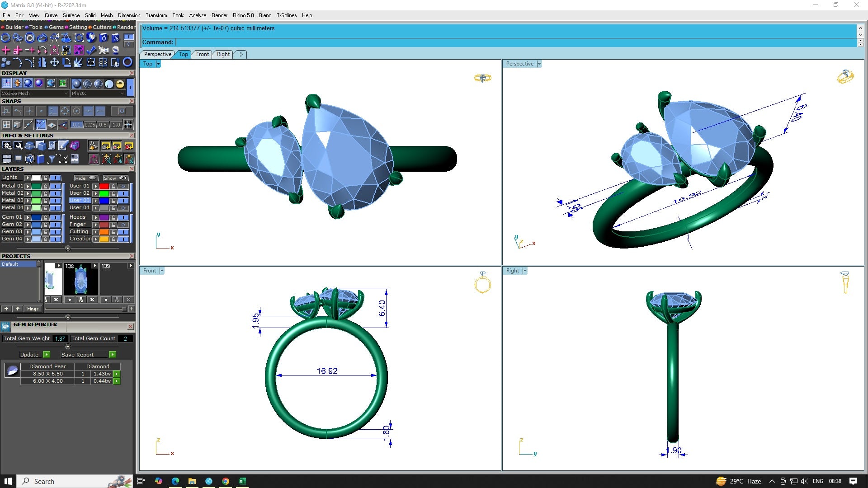Click the blue checkmark tool icon
This screenshot has height=488, width=868.
pos(91,50)
